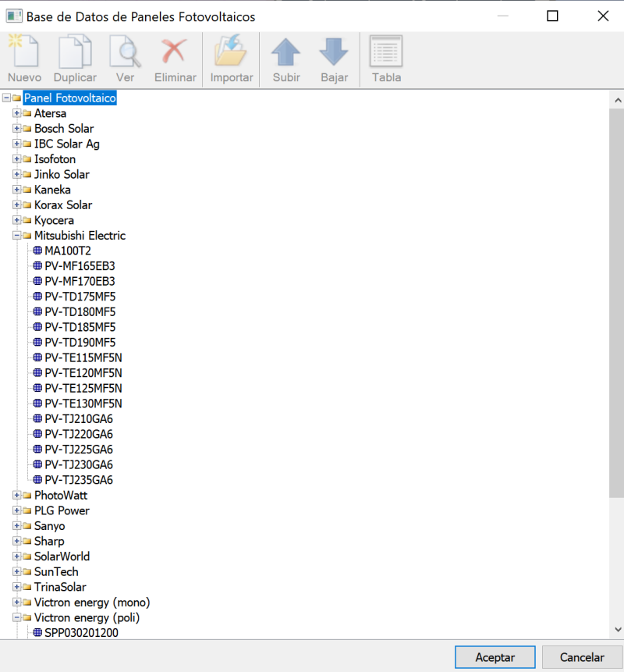The image size is (624, 672).
Task: Click the Eliminar red X icon
Action: (175, 52)
